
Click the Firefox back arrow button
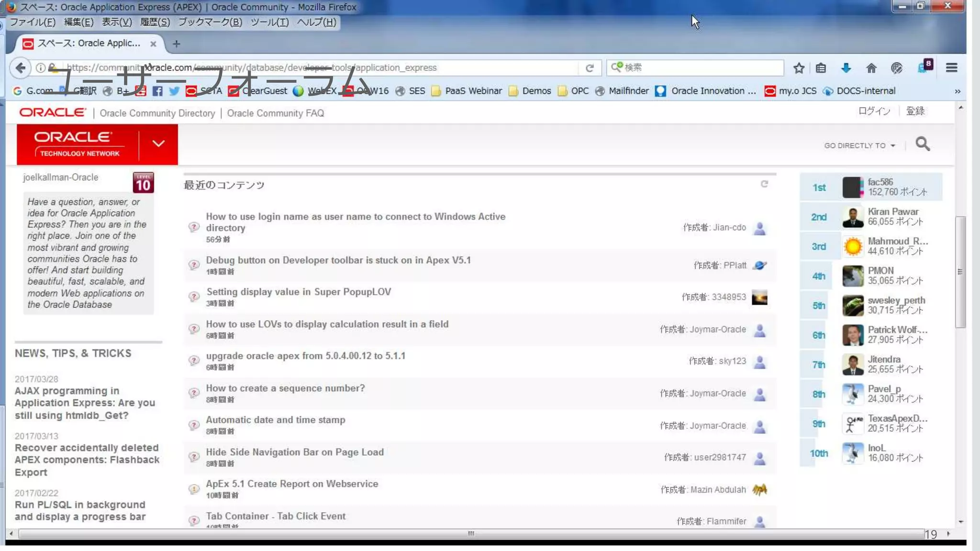pos(21,68)
